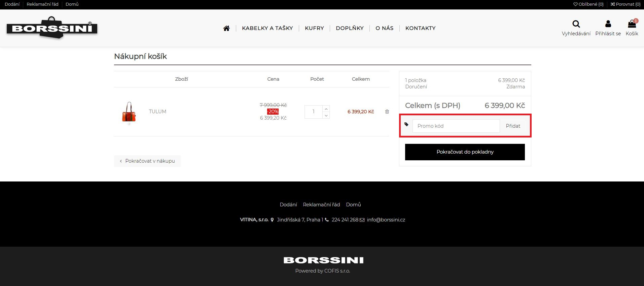Click Domů link in footer
Screen dimensions: 644x286
click(353, 205)
